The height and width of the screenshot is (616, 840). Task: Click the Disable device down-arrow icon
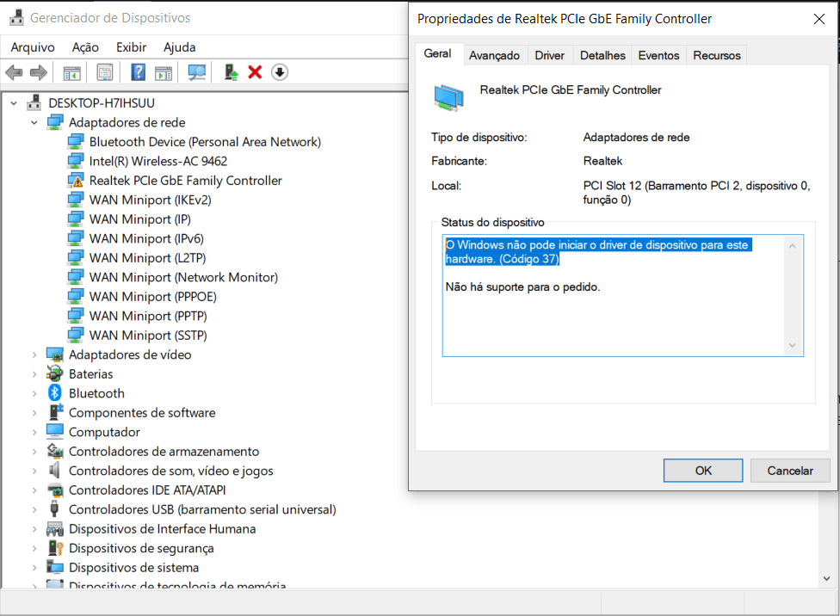coord(280,72)
